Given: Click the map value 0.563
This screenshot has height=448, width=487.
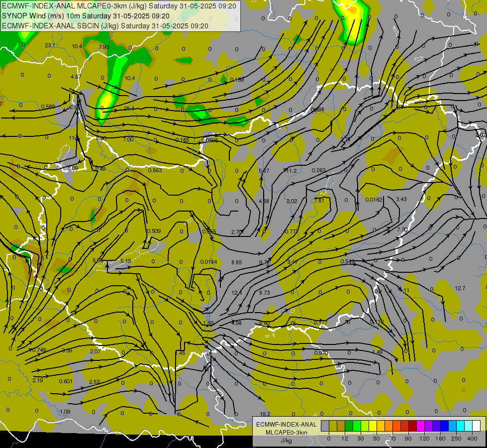Looking at the screenshot, I should tap(155, 170).
